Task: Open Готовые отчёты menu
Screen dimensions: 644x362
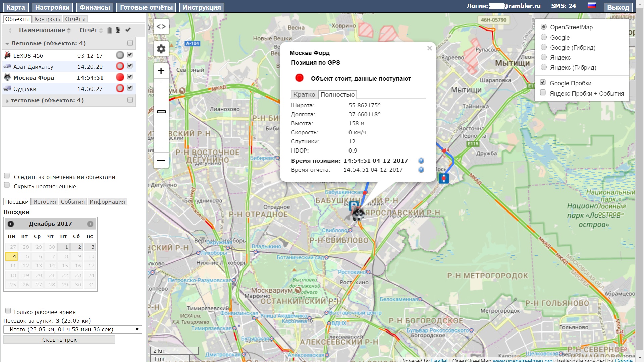Action: coord(146,7)
